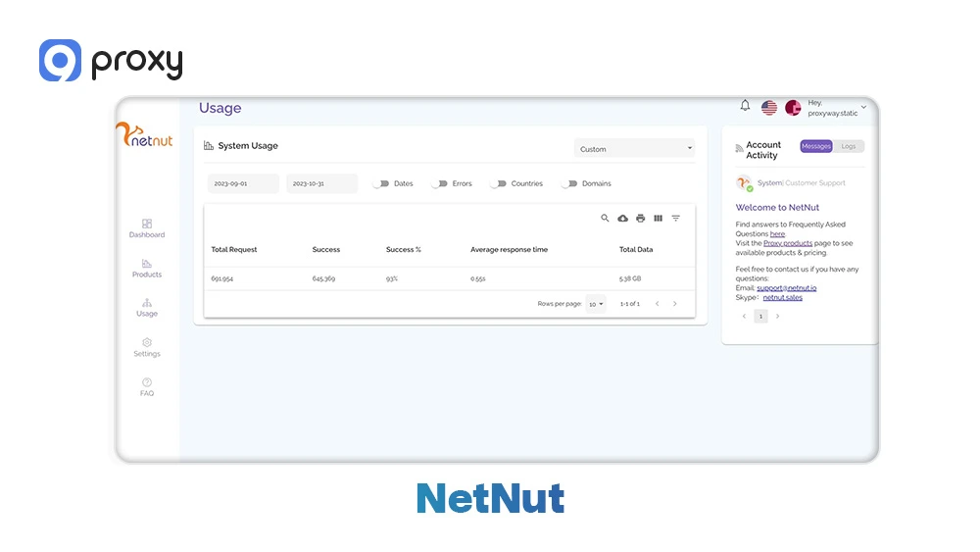Viewport: 980px width, 552px height.
Task: Click the Account Activity feed icon
Action: pos(739,149)
